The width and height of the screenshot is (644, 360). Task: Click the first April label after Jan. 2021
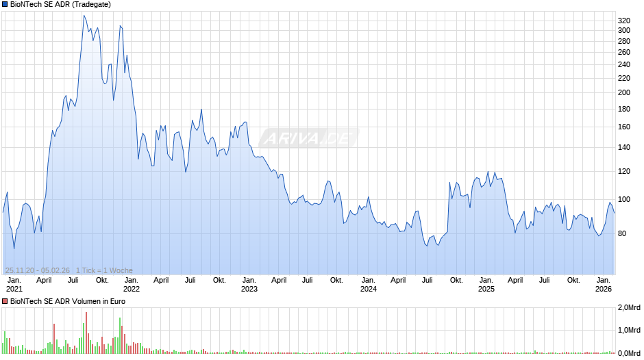pyautogui.click(x=44, y=281)
